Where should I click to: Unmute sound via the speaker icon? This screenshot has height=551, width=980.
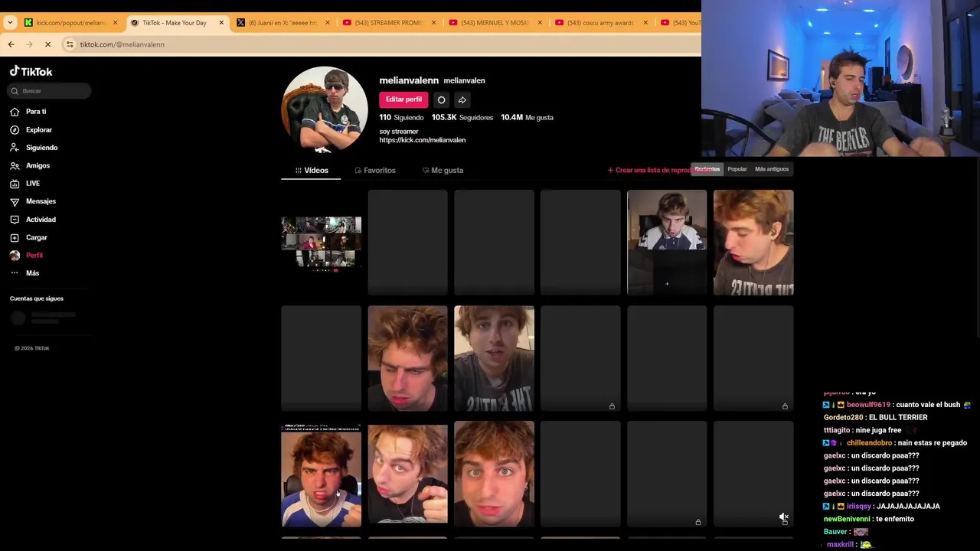pos(783,517)
